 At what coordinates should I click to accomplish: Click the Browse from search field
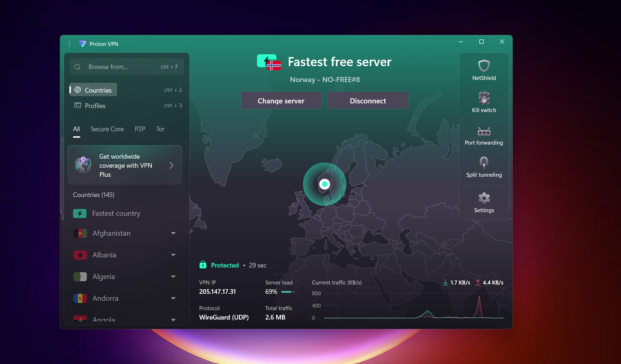127,67
